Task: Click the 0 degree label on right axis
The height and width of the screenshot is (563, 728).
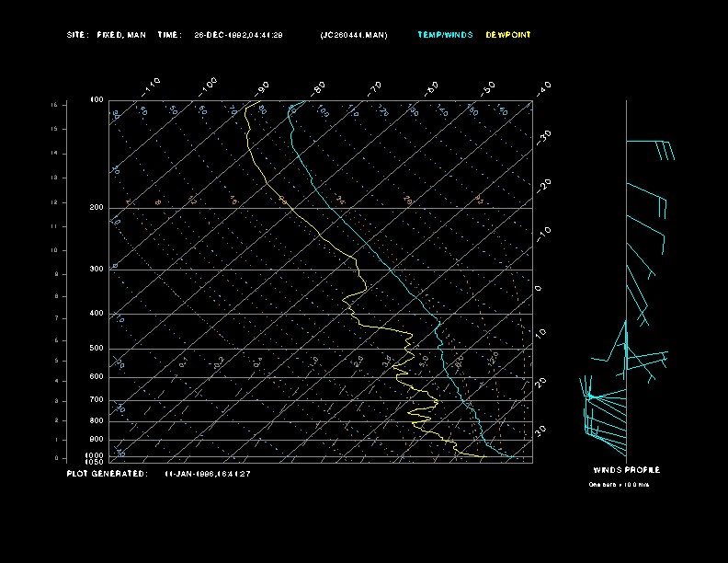Action: tap(539, 289)
